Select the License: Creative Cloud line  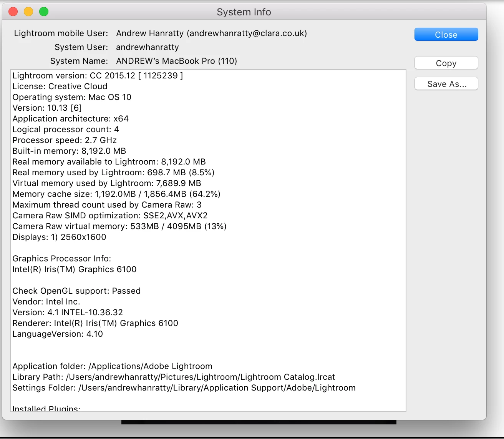point(60,86)
